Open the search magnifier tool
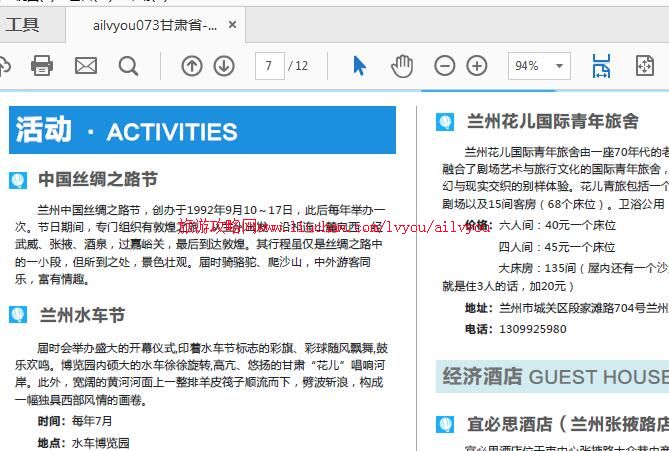 (129, 66)
